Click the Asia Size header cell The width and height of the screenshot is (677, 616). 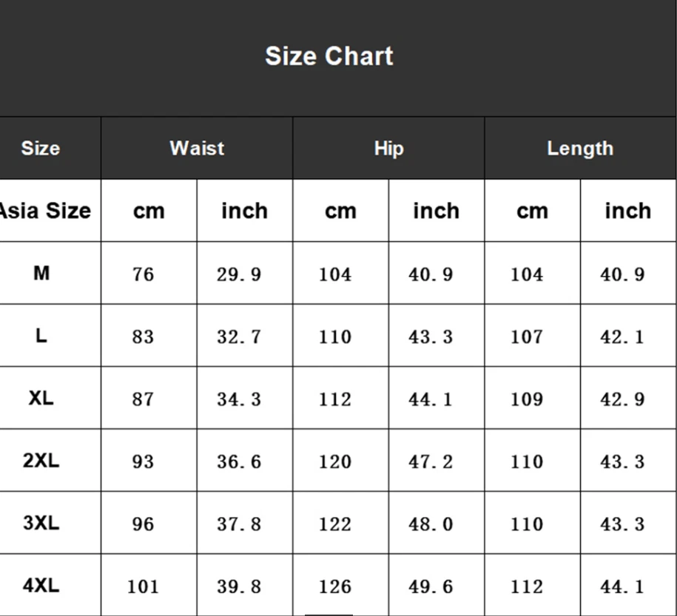click(46, 211)
